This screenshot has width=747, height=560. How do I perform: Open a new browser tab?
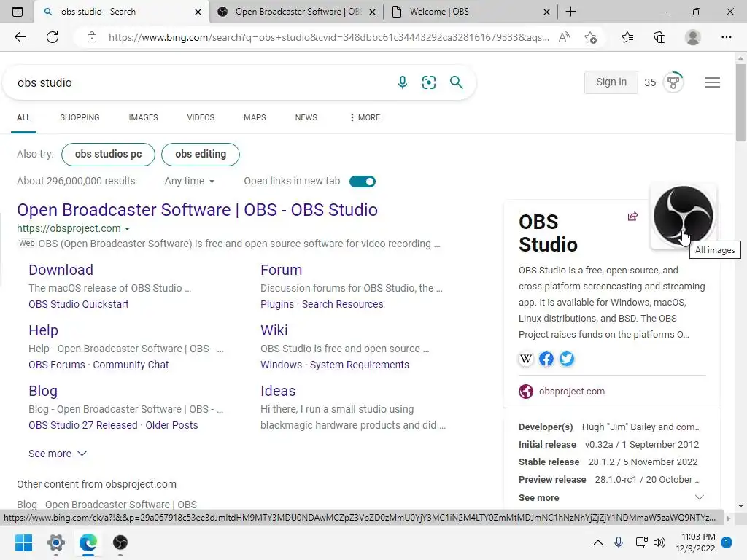point(570,12)
